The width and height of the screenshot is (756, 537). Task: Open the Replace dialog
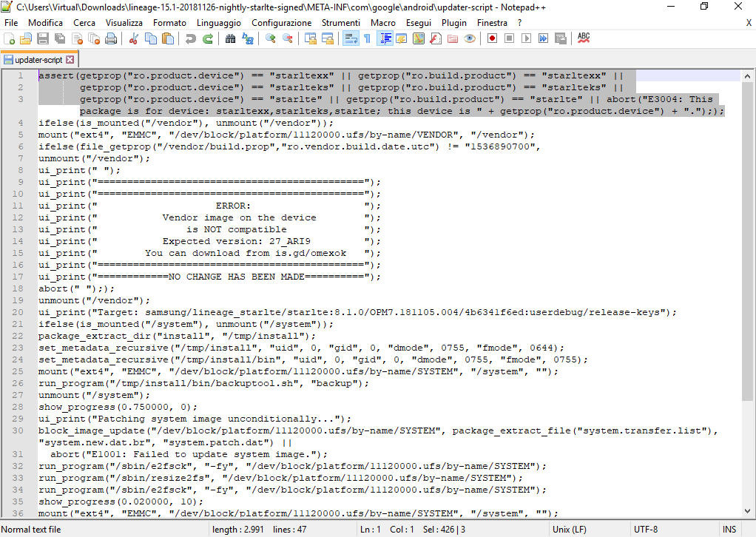click(249, 38)
